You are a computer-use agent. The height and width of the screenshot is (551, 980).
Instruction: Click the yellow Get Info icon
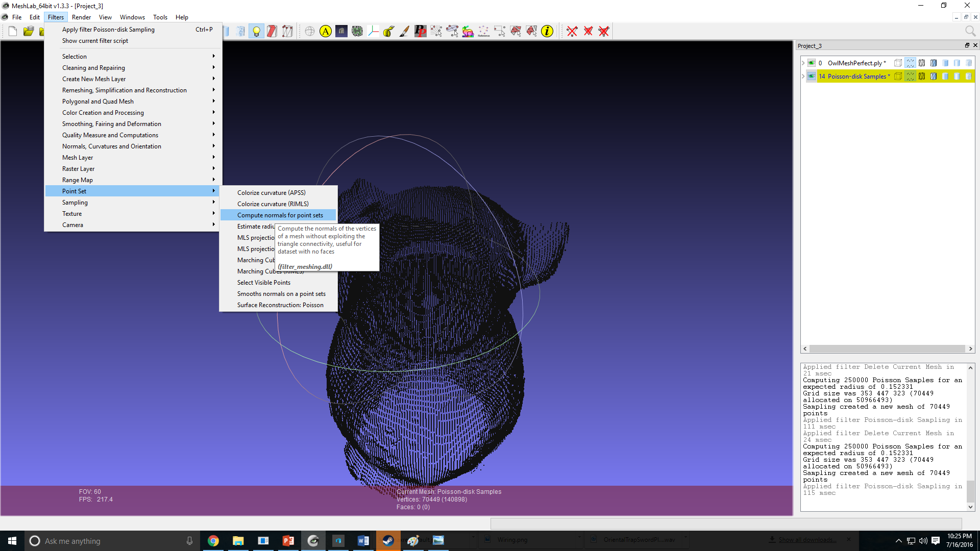(547, 32)
